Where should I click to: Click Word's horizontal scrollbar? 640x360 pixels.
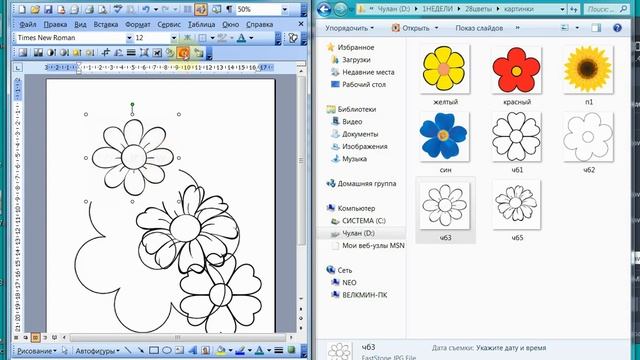[178, 338]
